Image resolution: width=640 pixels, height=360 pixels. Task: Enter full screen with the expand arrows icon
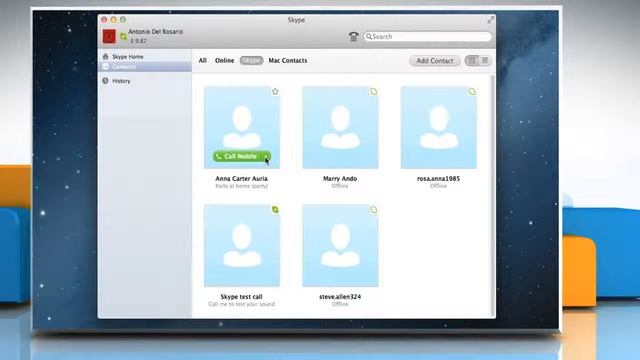click(x=490, y=20)
